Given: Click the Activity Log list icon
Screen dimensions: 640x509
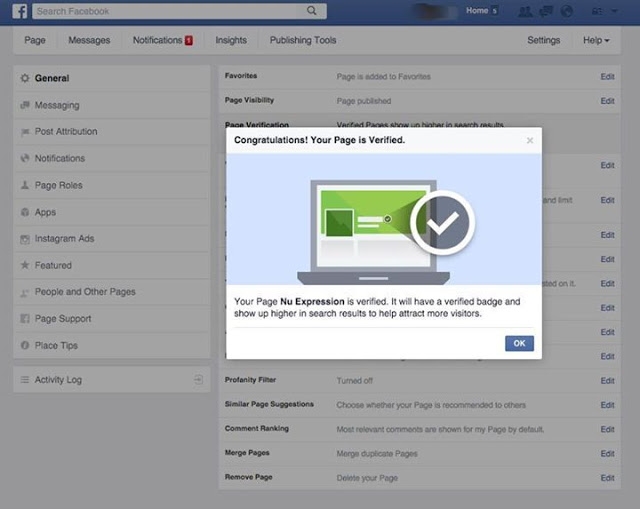Looking at the screenshot, I should click(25, 380).
